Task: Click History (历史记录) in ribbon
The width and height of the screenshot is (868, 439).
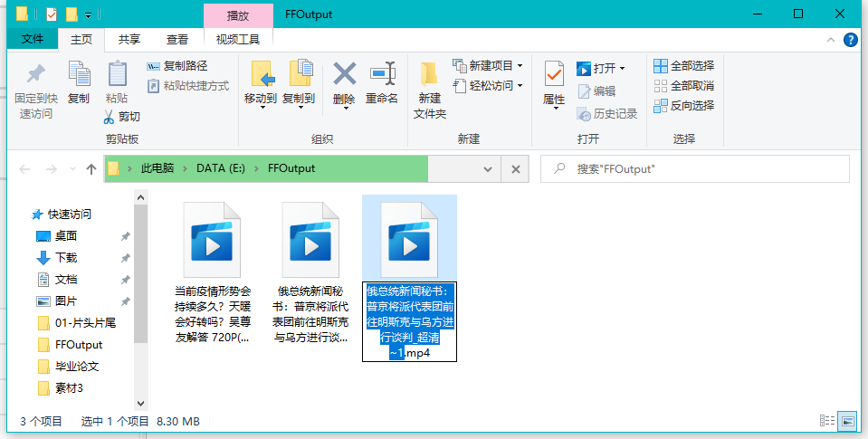Action: [607, 114]
